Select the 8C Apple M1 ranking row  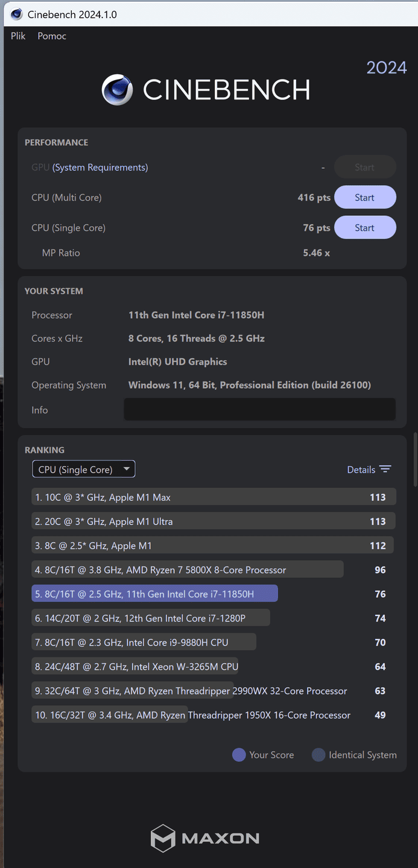(214, 546)
